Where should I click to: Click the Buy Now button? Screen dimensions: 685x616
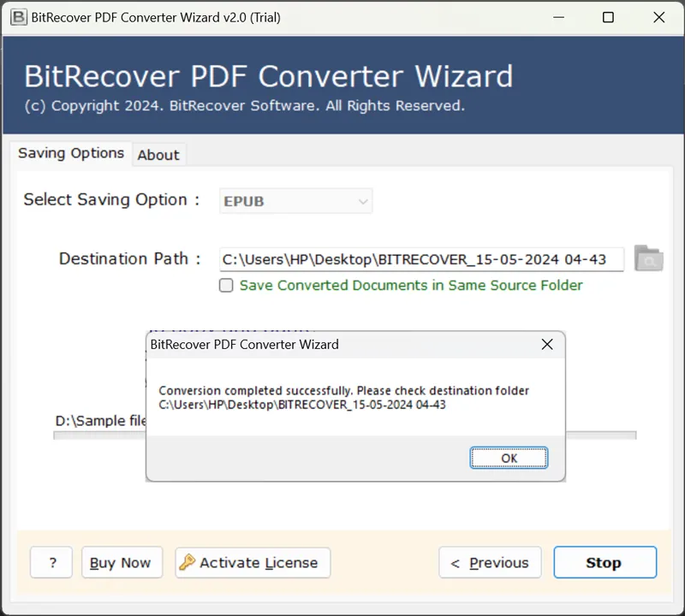[121, 563]
